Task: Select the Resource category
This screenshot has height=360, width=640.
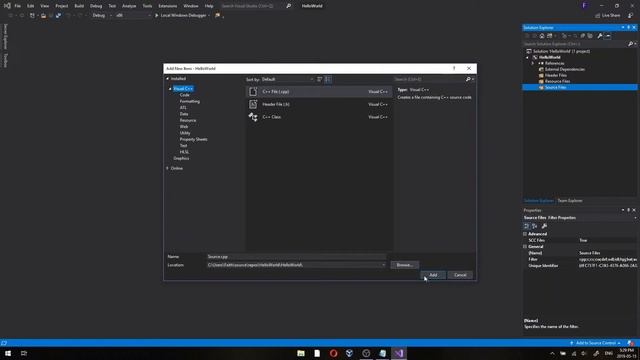Action: tap(188, 120)
